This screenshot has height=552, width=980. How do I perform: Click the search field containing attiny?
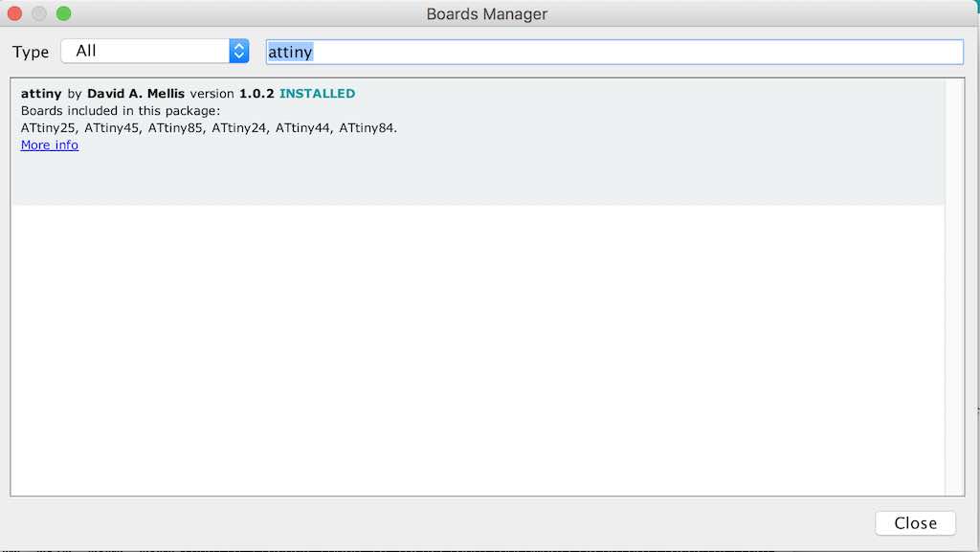pyautogui.click(x=614, y=52)
